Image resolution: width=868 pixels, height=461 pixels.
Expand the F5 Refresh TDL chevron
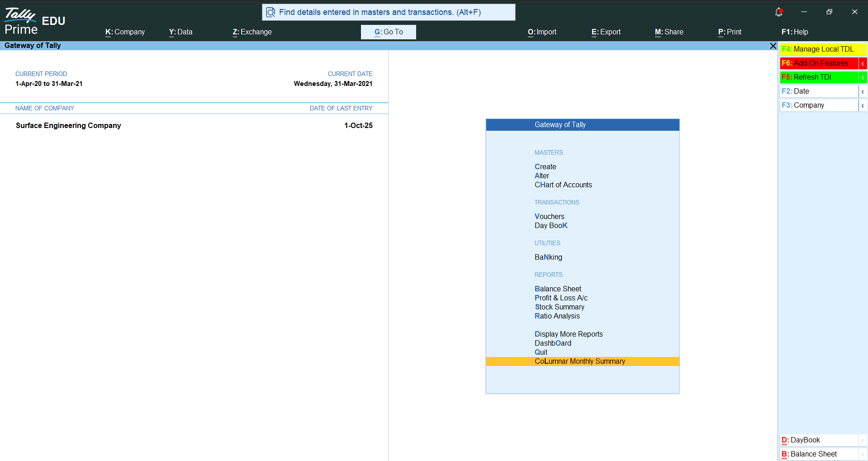pos(863,77)
